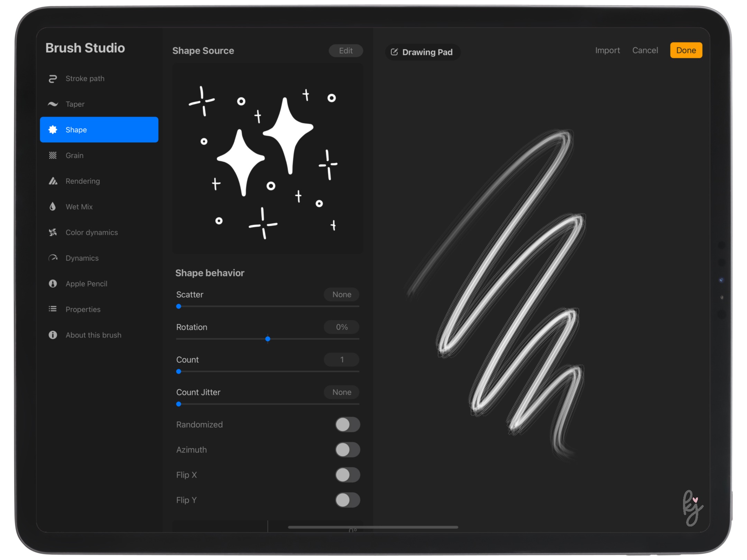The width and height of the screenshot is (747, 560).
Task: Select the Grain panel icon
Action: 54,155
